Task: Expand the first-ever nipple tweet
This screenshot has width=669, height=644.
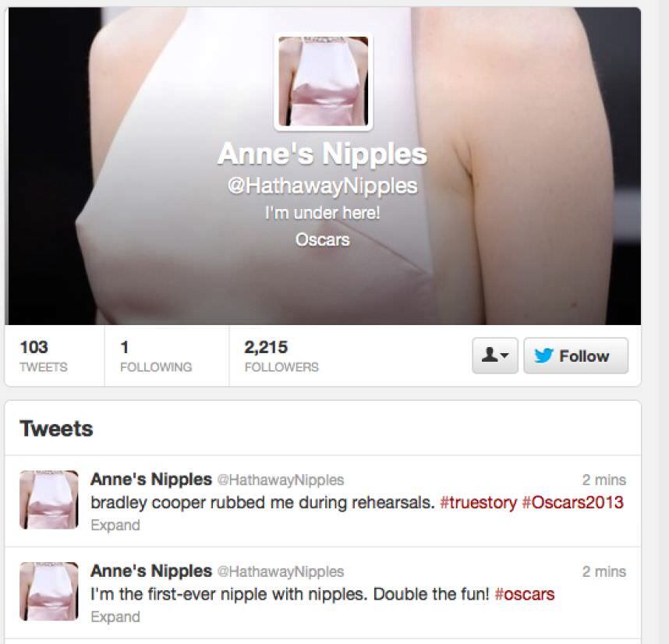Action: coord(115,617)
